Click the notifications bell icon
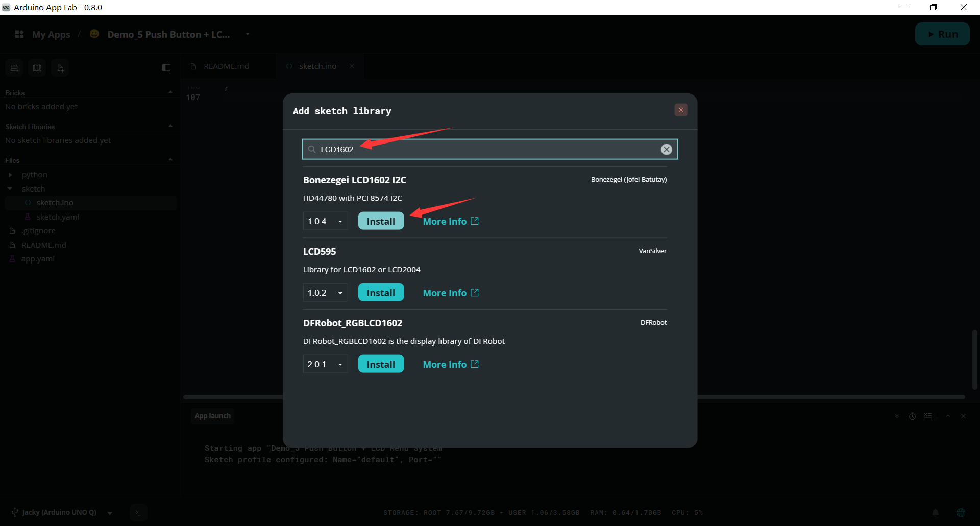The height and width of the screenshot is (526, 980). point(935,512)
